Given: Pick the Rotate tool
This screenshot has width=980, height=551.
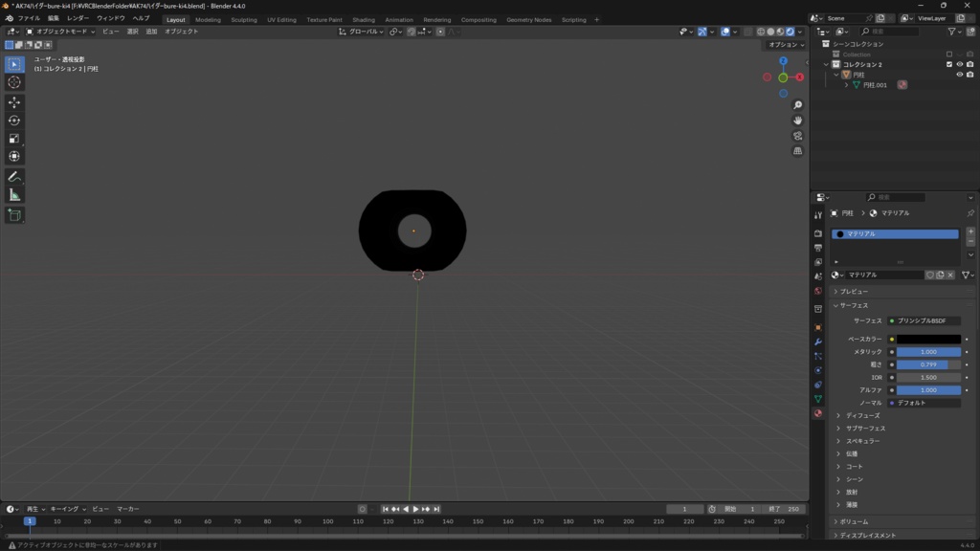Looking at the screenshot, I should (14, 121).
